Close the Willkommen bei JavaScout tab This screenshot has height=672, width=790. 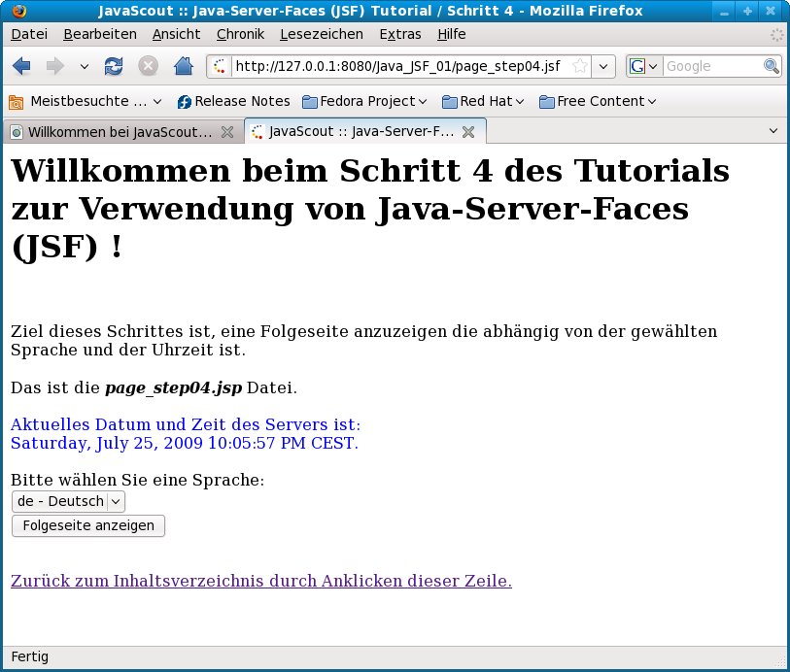point(227,131)
